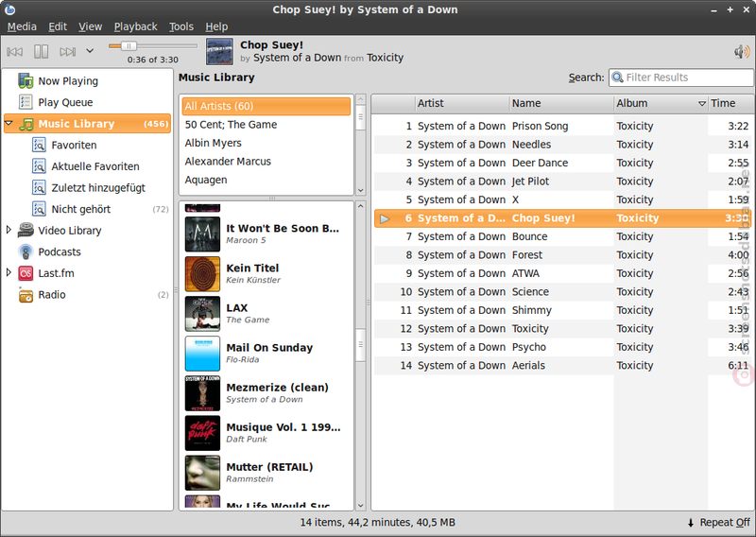Click album list scroll-up arrow
This screenshot has height=537, width=756.
click(360, 206)
